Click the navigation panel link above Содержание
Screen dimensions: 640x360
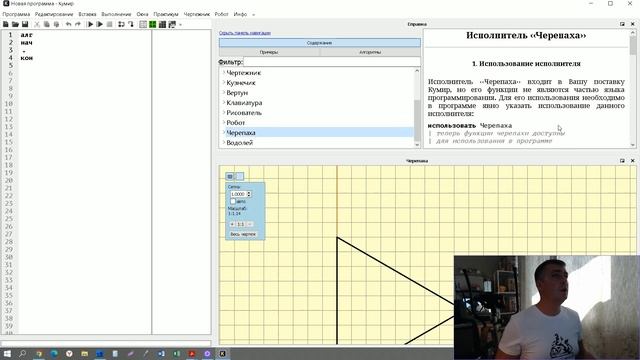244,33
